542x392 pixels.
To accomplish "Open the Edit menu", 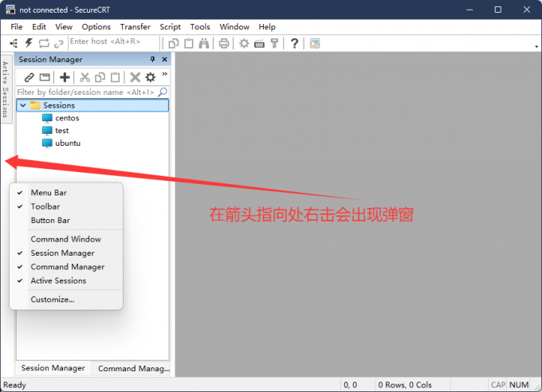I will (39, 27).
